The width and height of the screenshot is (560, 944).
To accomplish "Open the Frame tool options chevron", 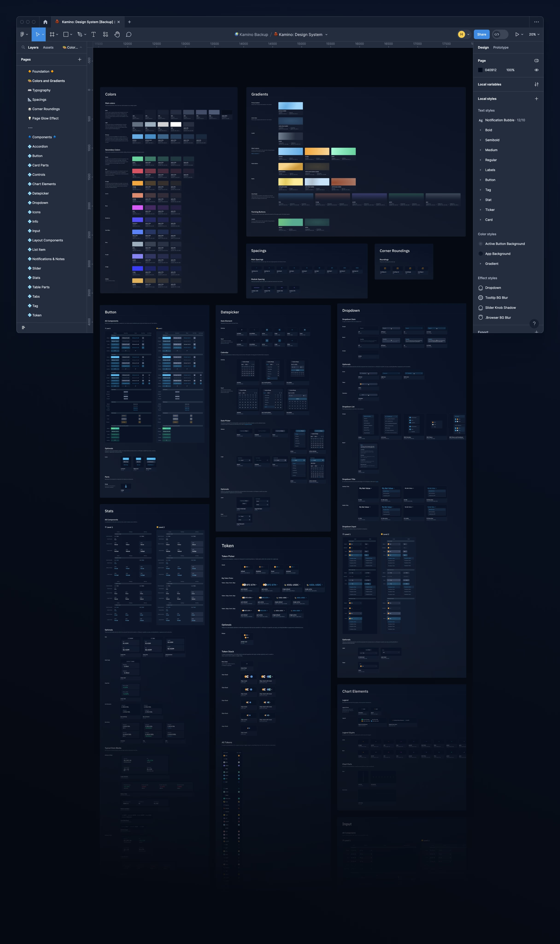I will point(57,34).
